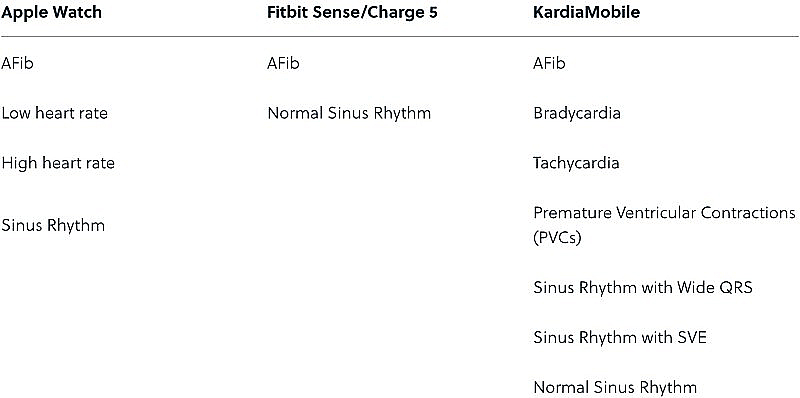Screen dimensions: 800x398
Task: Click the Fitbit Sense/Charge 5 header
Action: (x=352, y=12)
